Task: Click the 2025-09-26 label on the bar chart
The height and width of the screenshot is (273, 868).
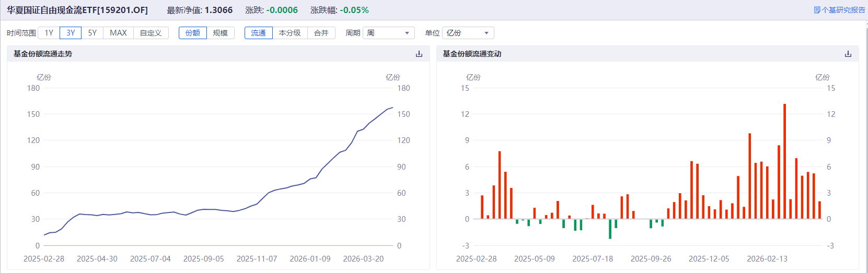Action: [x=651, y=259]
